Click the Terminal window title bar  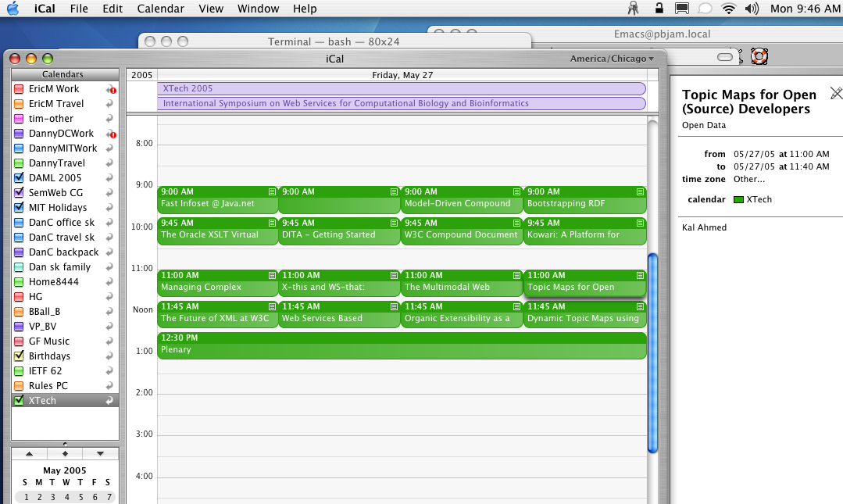pyautogui.click(x=334, y=41)
